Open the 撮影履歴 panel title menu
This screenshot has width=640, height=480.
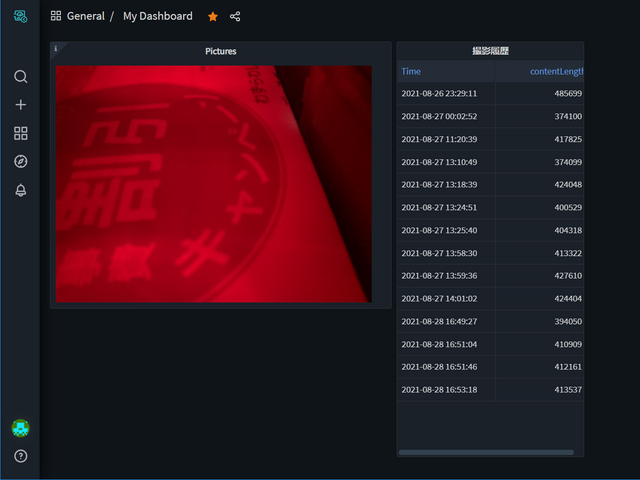point(490,51)
